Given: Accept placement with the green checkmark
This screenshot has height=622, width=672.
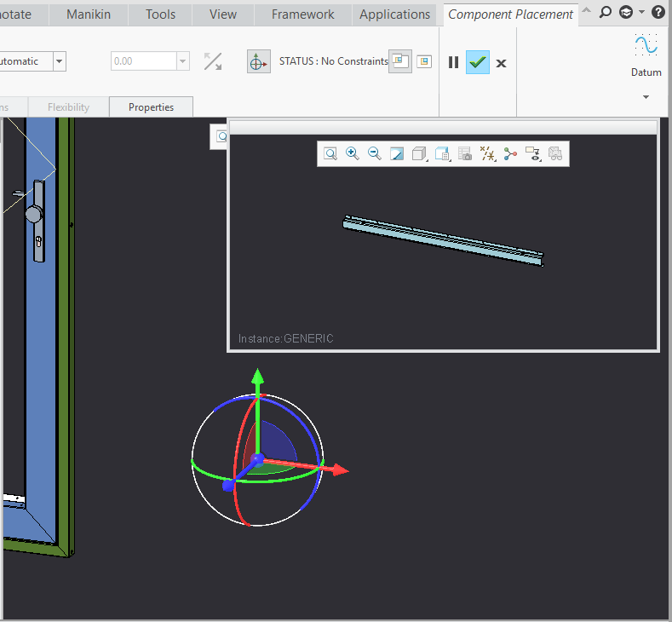Looking at the screenshot, I should [477, 62].
